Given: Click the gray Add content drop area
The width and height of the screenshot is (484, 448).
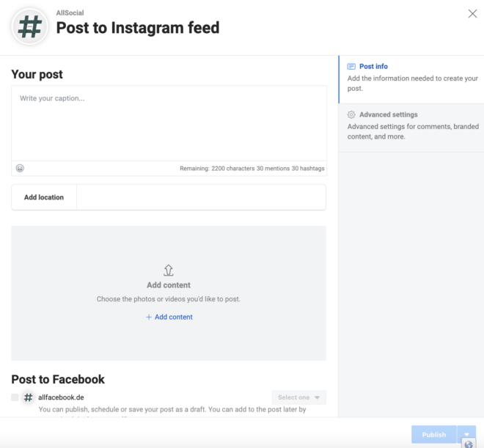Looking at the screenshot, I should point(169,293).
